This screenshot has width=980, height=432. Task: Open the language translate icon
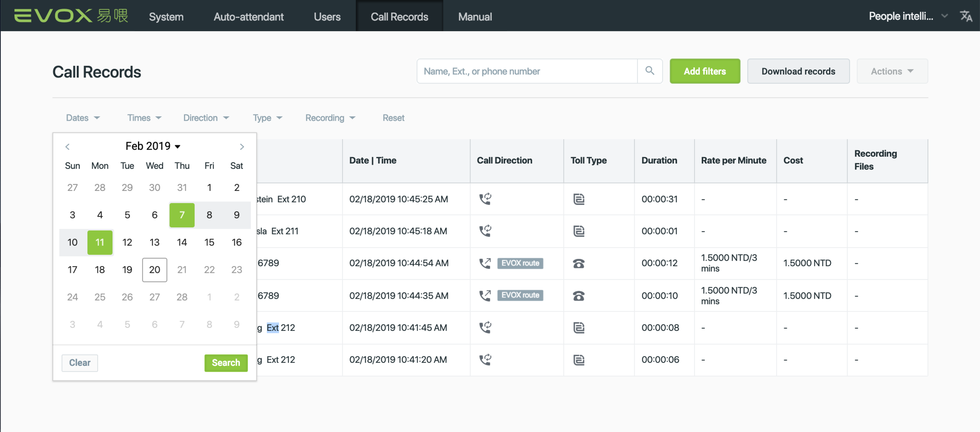[x=966, y=16]
